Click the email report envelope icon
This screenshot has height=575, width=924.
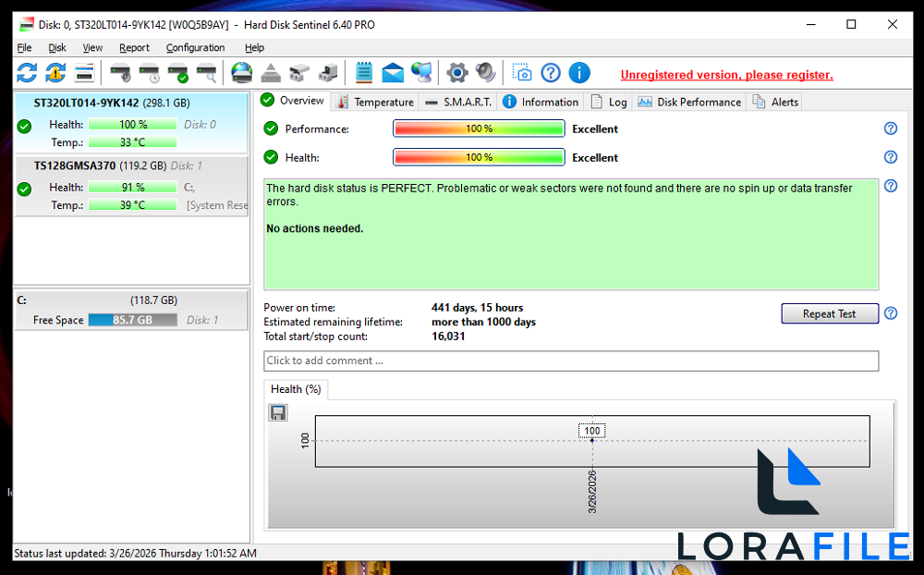(x=392, y=72)
